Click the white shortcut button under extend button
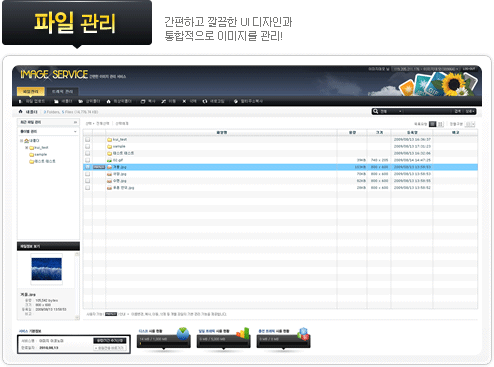 pos(110,348)
